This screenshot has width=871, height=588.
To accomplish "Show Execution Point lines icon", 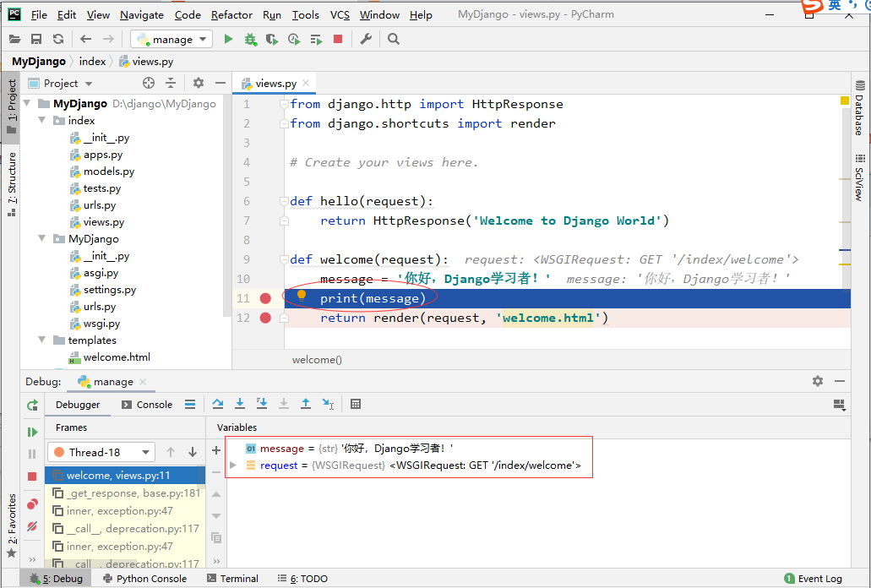I will [190, 404].
